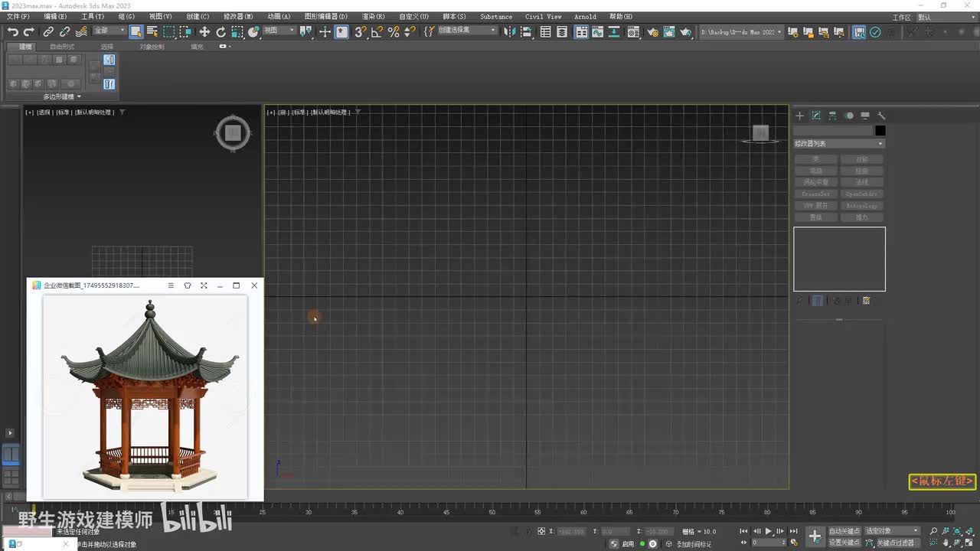Open the 创建选择集 named selection dropdown

click(467, 31)
